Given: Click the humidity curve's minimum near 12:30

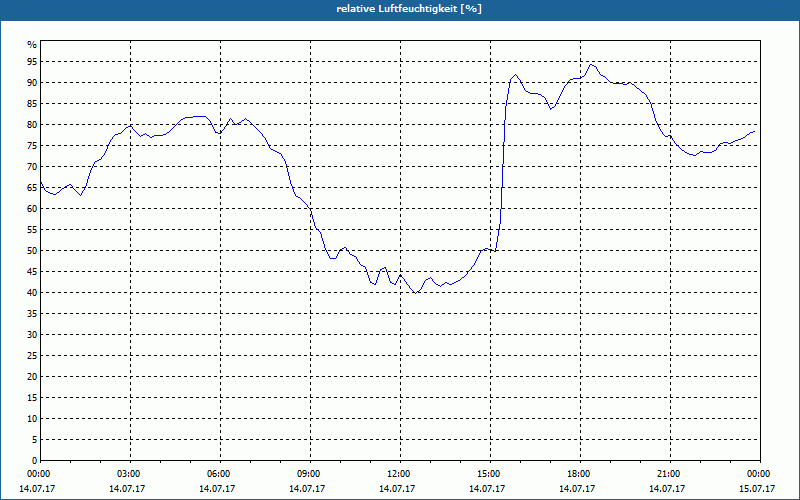Looking at the screenshot, I should click(x=416, y=293).
